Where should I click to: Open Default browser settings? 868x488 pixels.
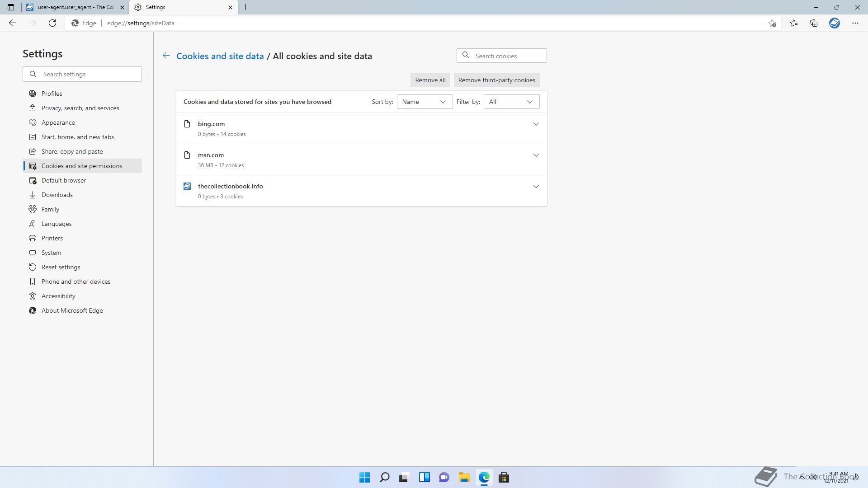(x=82, y=180)
